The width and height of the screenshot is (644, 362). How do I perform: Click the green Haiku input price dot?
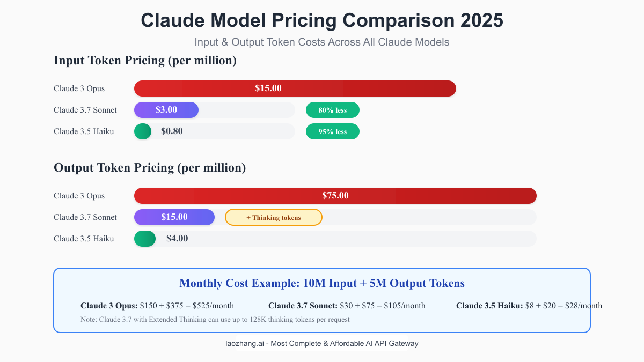[143, 131]
